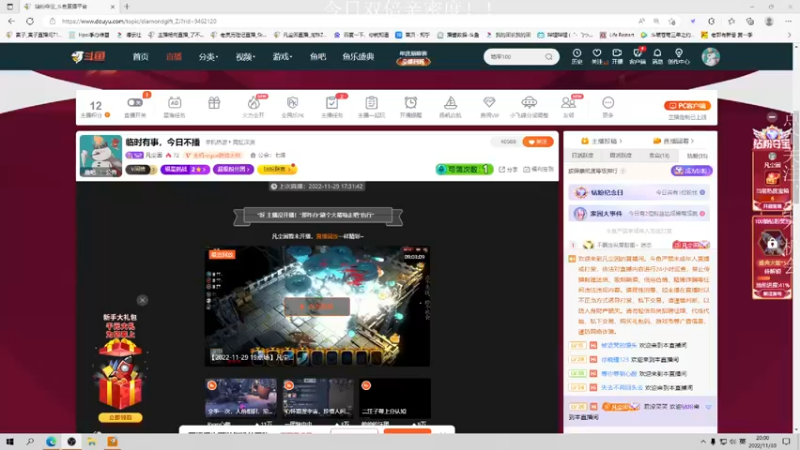This screenshot has height=450, width=800.
Task: Click the green 可领次数 1 button
Action: 464,169
